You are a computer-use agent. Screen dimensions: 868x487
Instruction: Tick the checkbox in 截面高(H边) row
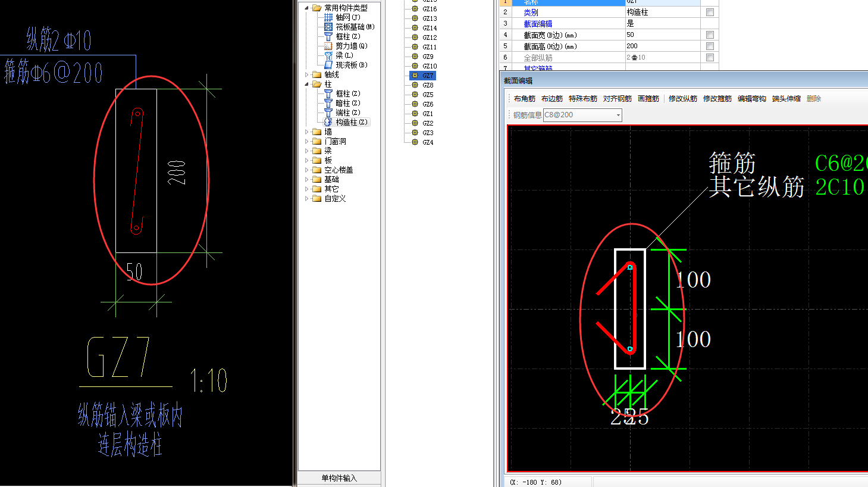[710, 46]
